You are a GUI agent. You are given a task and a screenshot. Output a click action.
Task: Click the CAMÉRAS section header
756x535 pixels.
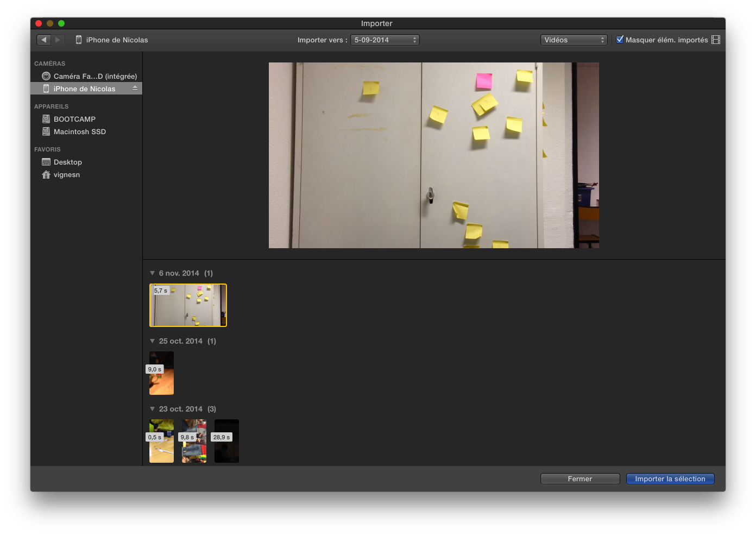[x=49, y=64]
